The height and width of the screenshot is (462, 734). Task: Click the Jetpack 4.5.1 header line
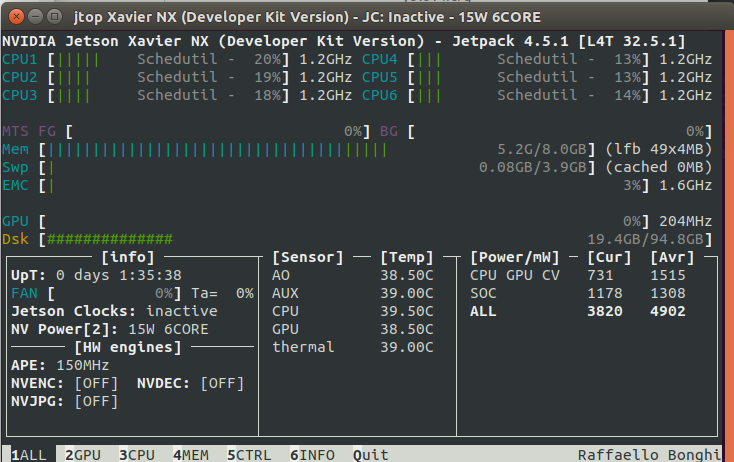click(x=344, y=41)
